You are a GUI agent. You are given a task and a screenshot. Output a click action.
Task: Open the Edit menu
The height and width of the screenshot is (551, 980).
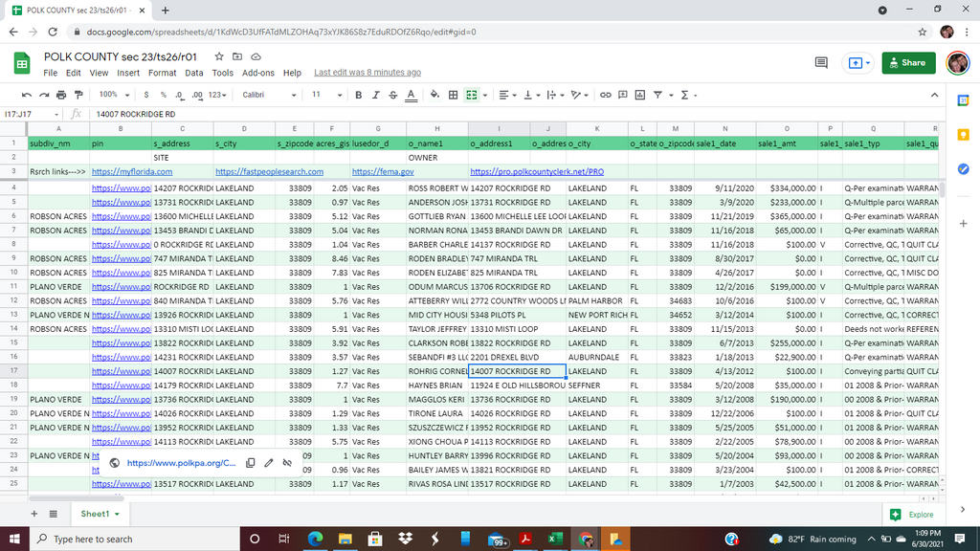73,73
